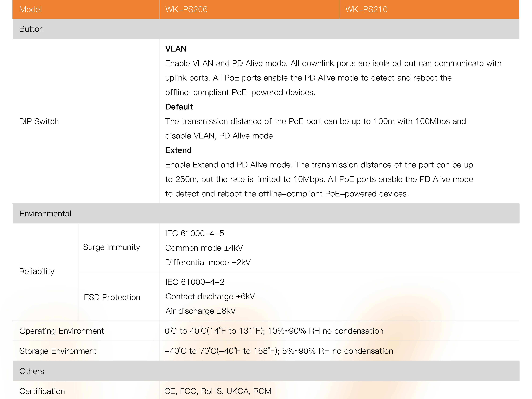This screenshot has width=532, height=399.
Task: Click the CE, FCC, RoHS certification list
Action: coord(218,391)
